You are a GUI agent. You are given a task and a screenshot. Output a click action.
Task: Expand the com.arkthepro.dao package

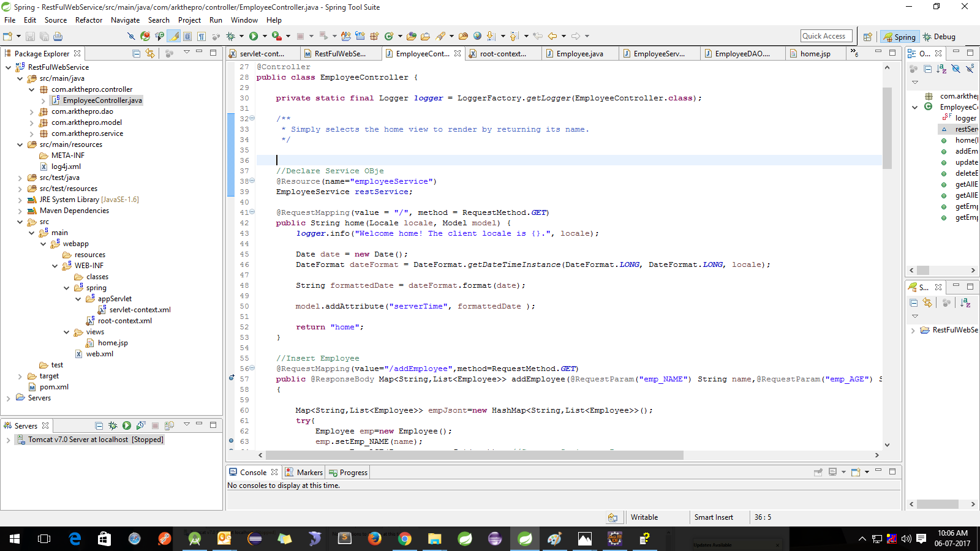coord(31,112)
